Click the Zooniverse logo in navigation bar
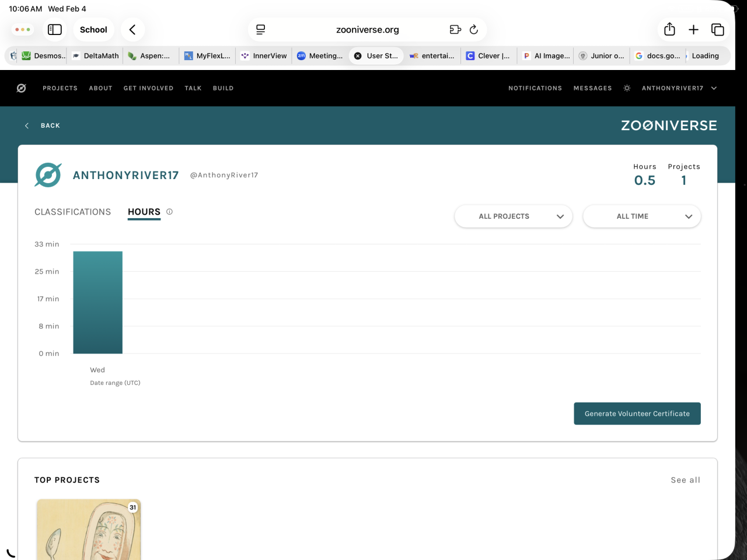 (x=22, y=88)
